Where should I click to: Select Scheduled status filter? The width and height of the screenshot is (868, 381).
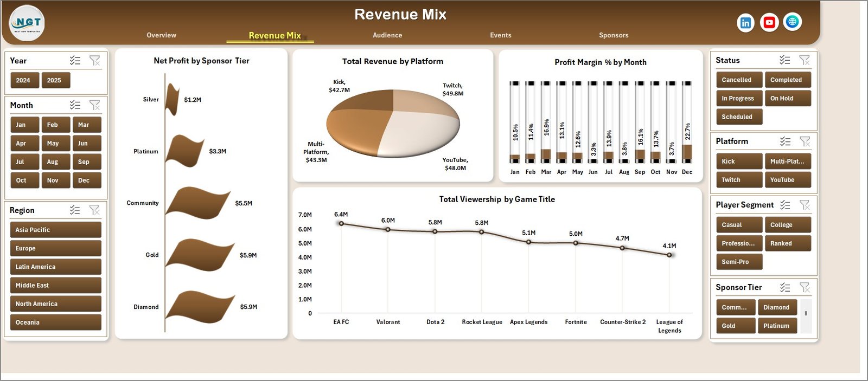click(x=739, y=117)
